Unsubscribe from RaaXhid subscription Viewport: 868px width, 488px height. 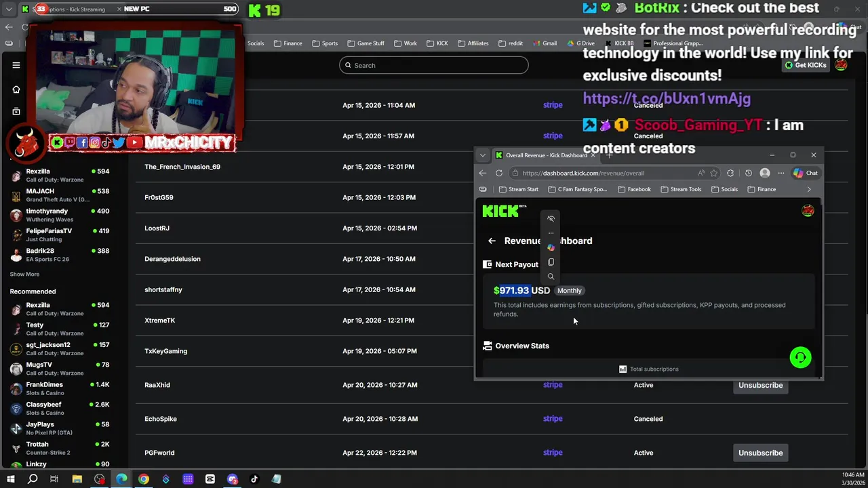coord(760,385)
